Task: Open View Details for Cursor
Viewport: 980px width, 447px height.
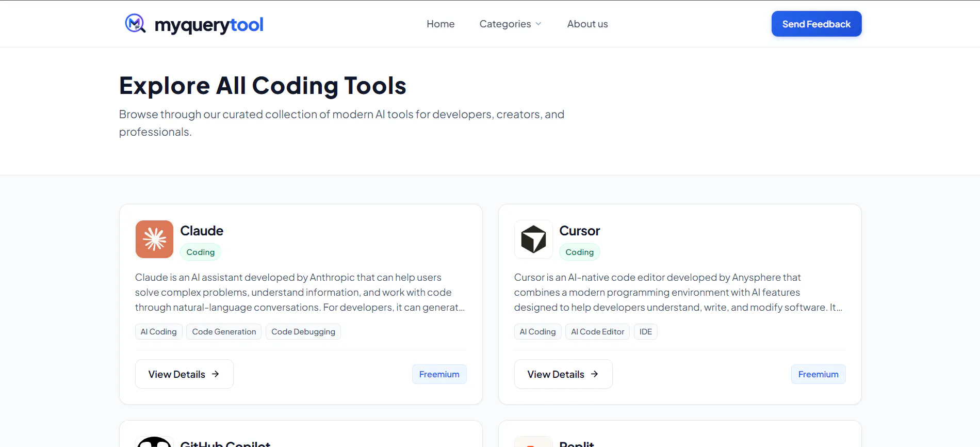Action: (x=563, y=374)
